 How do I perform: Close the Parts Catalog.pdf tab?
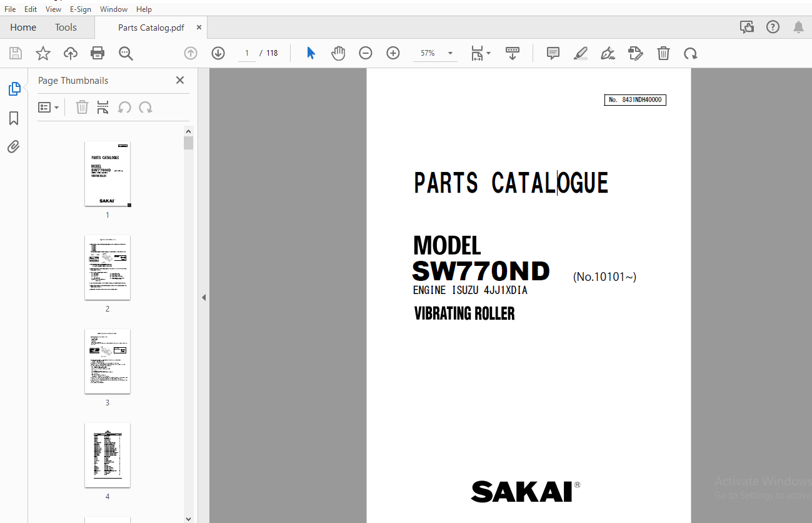[x=199, y=28]
